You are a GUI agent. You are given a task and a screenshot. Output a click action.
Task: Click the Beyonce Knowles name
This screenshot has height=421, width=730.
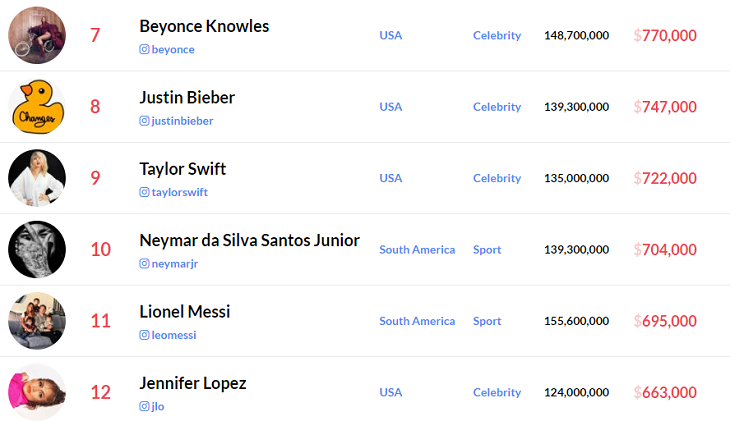[204, 26]
